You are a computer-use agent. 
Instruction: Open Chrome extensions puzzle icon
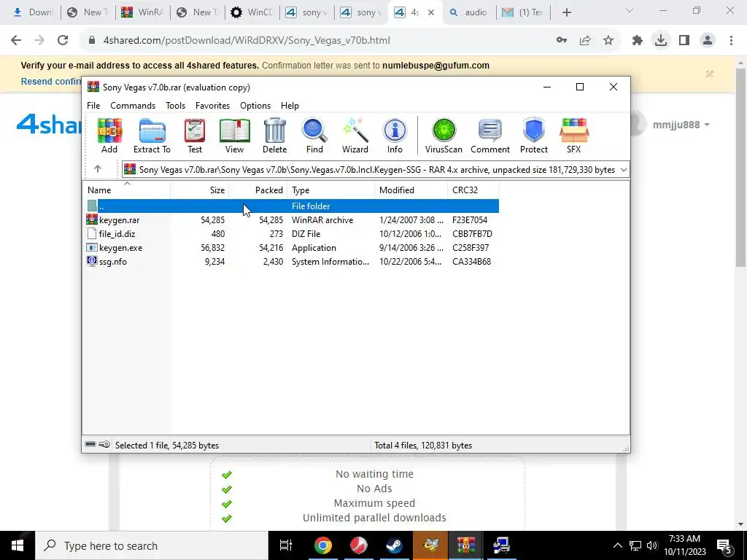pyautogui.click(x=638, y=41)
